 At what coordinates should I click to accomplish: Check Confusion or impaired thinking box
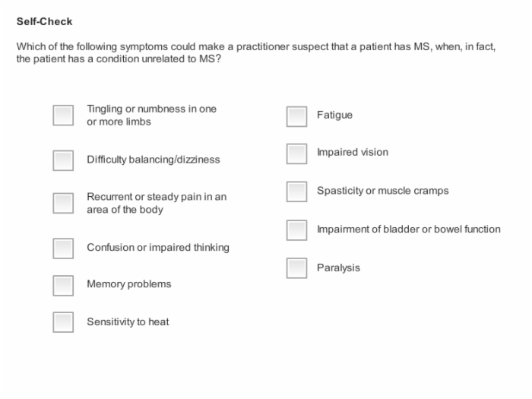63,249
